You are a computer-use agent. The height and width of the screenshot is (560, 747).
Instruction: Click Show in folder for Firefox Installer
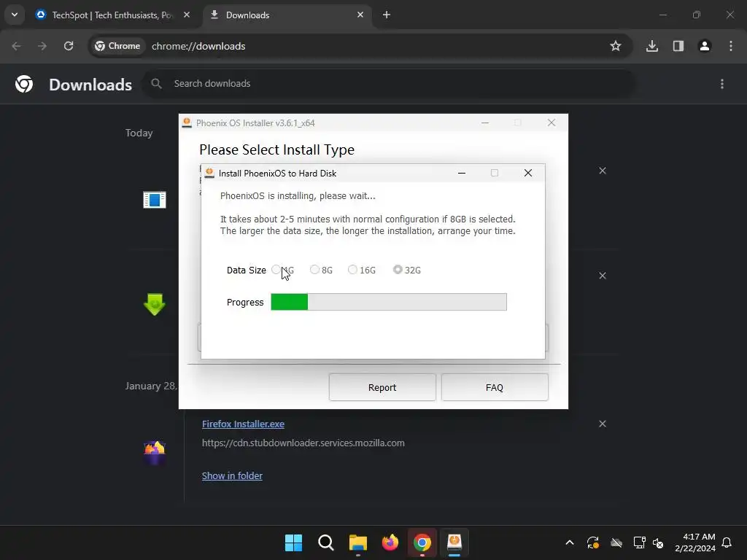pos(232,475)
